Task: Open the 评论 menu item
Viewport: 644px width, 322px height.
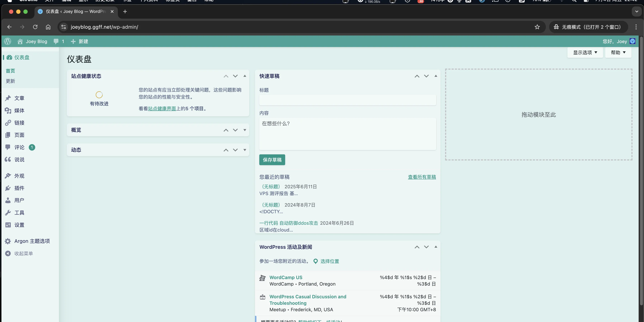Action: tap(19, 147)
